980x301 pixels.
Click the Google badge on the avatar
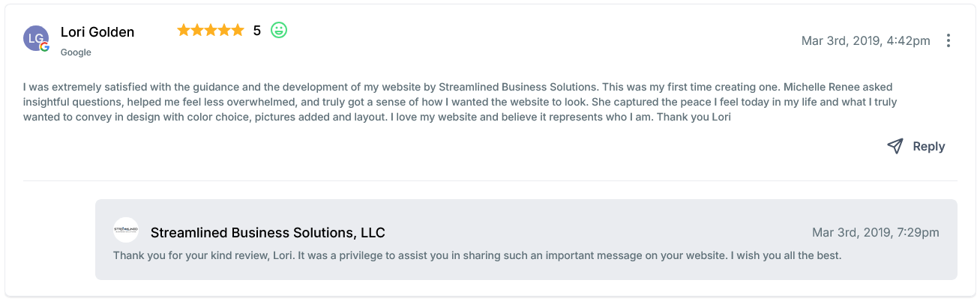[45, 46]
